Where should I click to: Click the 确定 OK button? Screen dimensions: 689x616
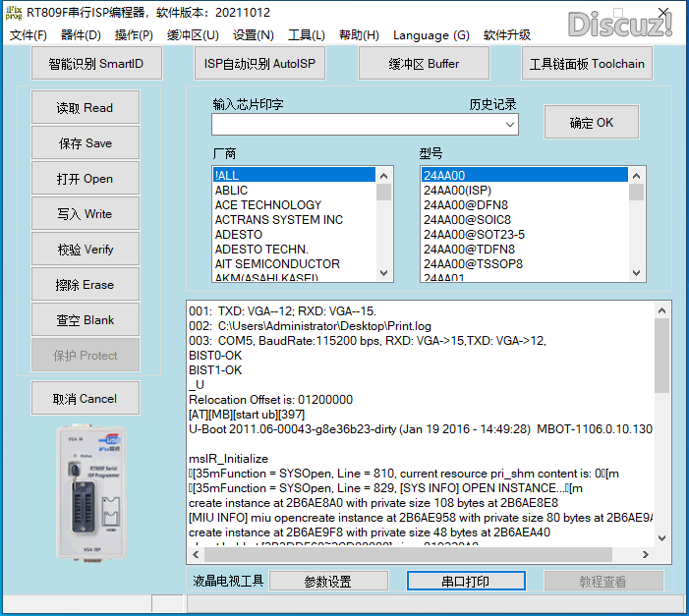click(x=591, y=123)
